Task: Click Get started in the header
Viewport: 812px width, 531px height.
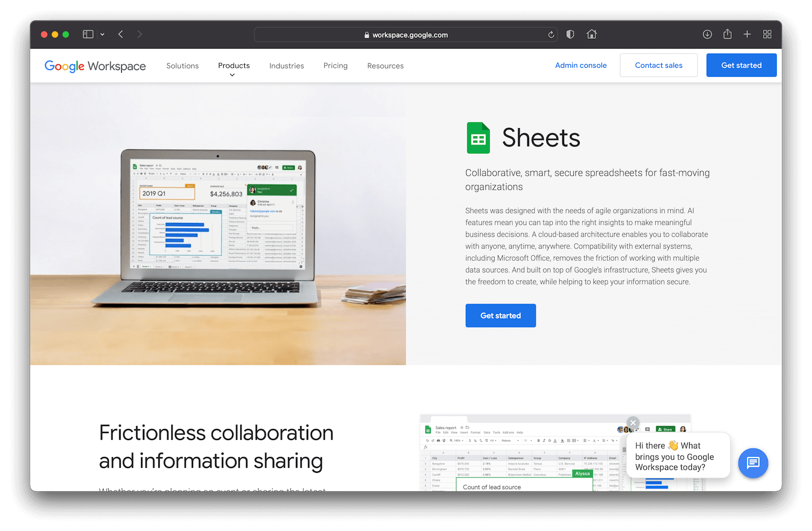Action: [741, 65]
